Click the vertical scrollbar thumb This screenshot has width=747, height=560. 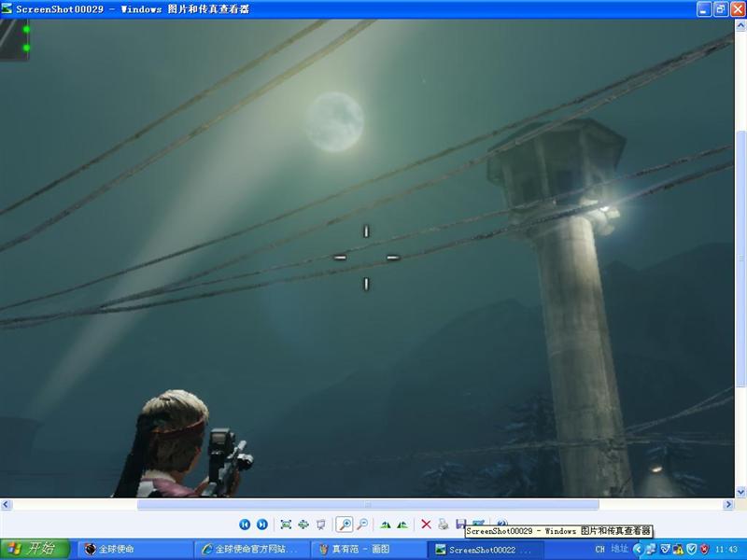coord(740,259)
